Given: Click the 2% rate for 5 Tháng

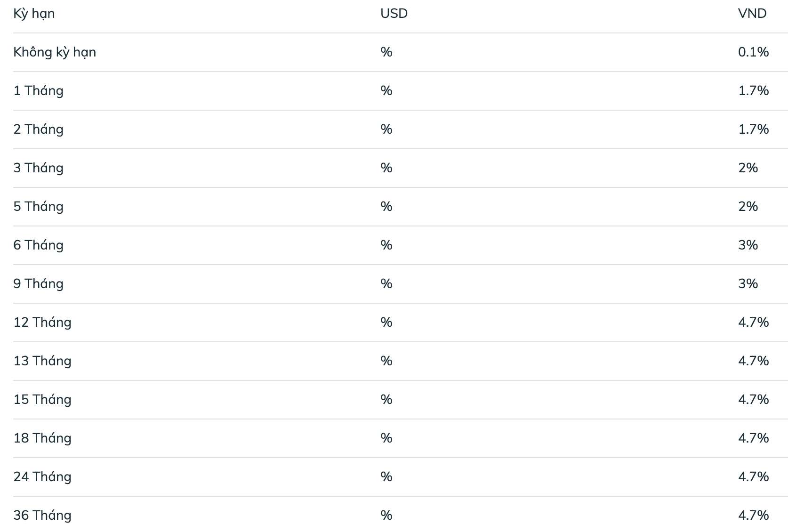Looking at the screenshot, I should [748, 207].
